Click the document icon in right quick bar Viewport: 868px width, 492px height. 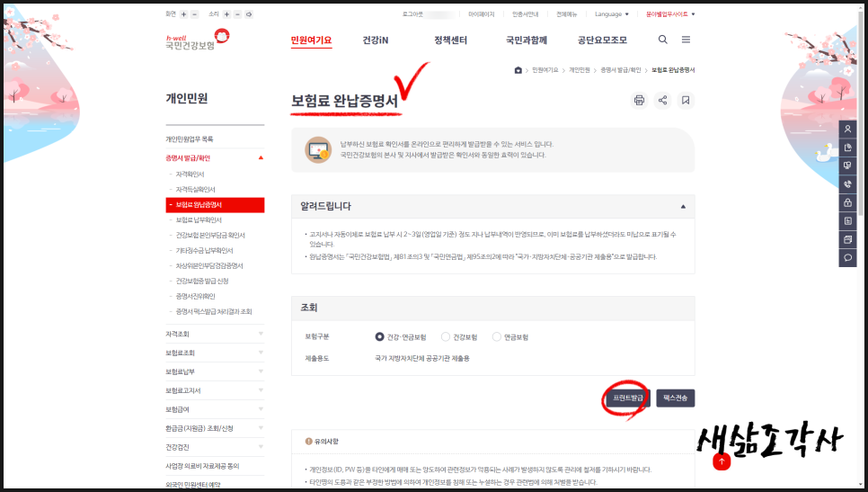[847, 148]
